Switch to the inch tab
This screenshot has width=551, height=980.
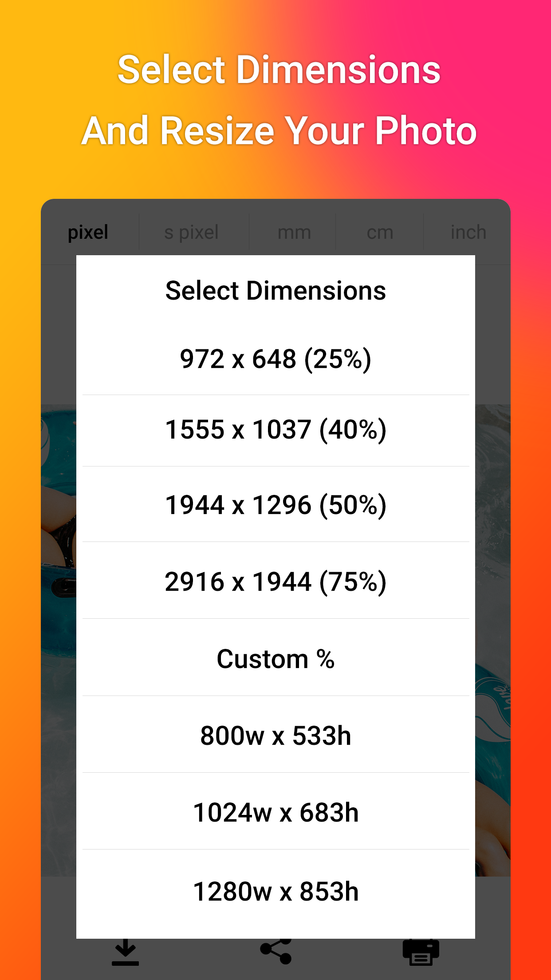(x=468, y=232)
